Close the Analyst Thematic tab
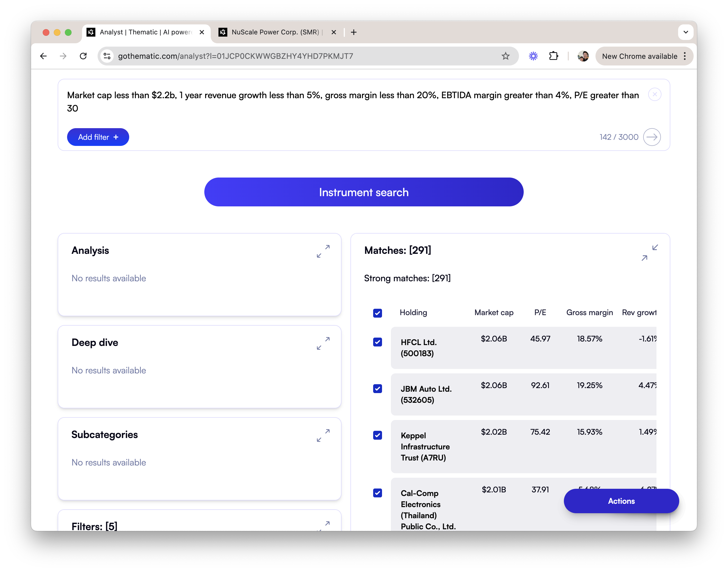 coord(202,32)
